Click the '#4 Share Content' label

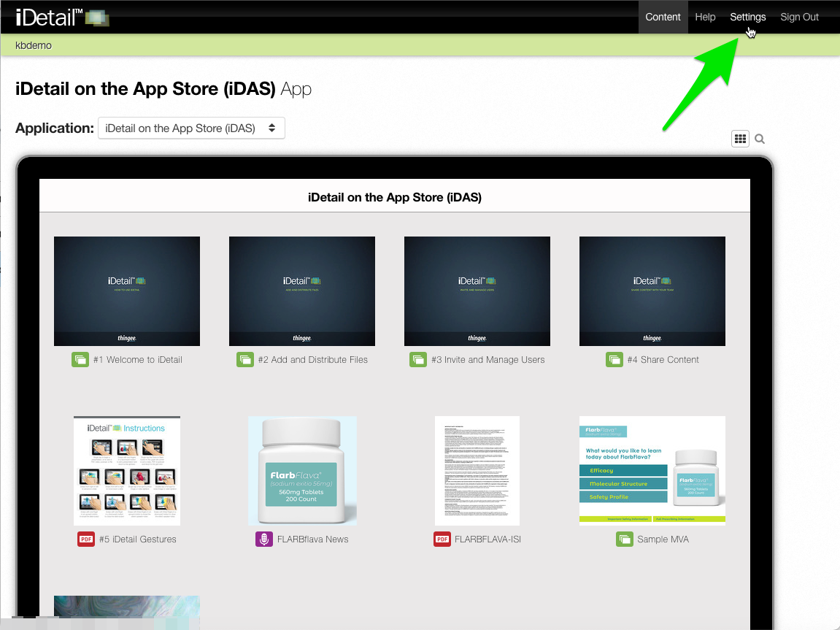[663, 359]
